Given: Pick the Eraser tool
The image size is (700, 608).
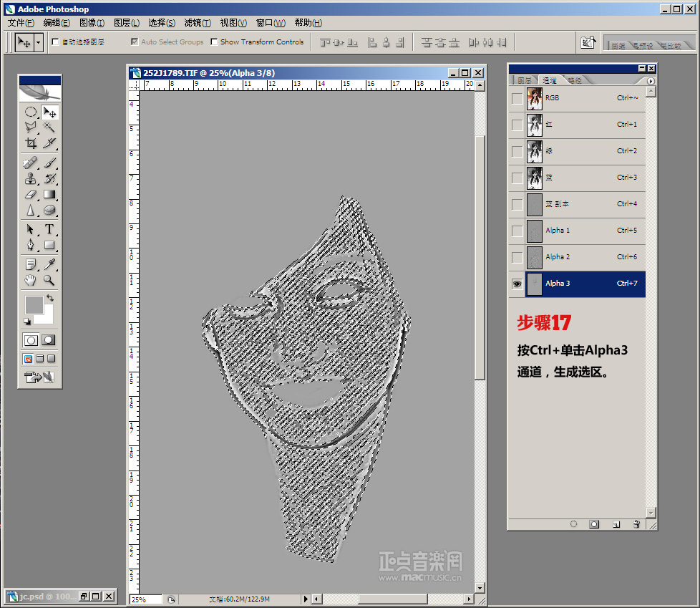Looking at the screenshot, I should pyautogui.click(x=31, y=194).
